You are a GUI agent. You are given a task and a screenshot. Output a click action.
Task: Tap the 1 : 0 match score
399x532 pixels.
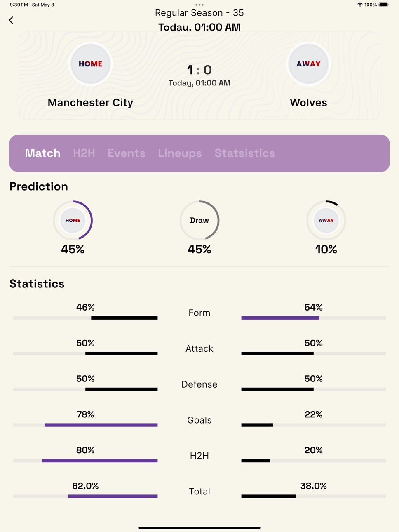199,70
